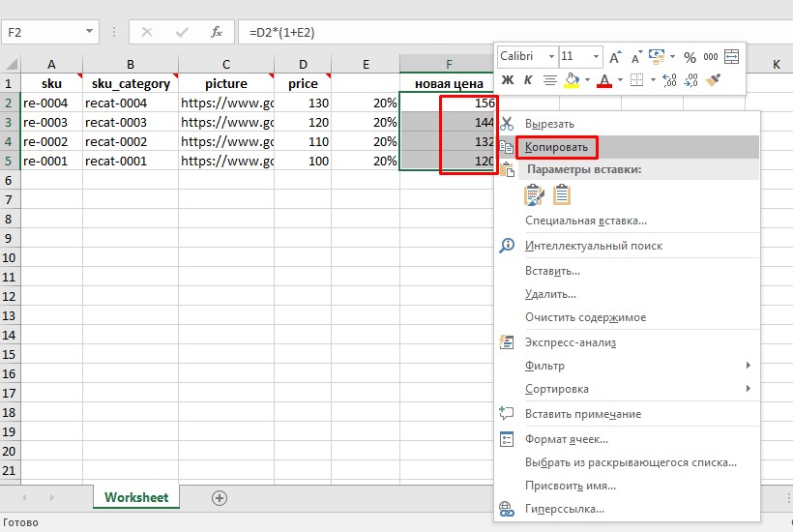Click the format painter brush icon
This screenshot has height=532, width=793.
713,80
